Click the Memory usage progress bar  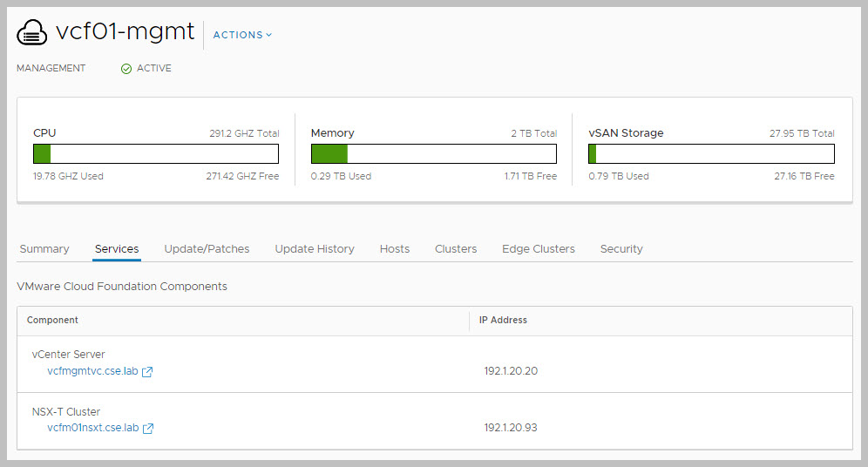(434, 154)
